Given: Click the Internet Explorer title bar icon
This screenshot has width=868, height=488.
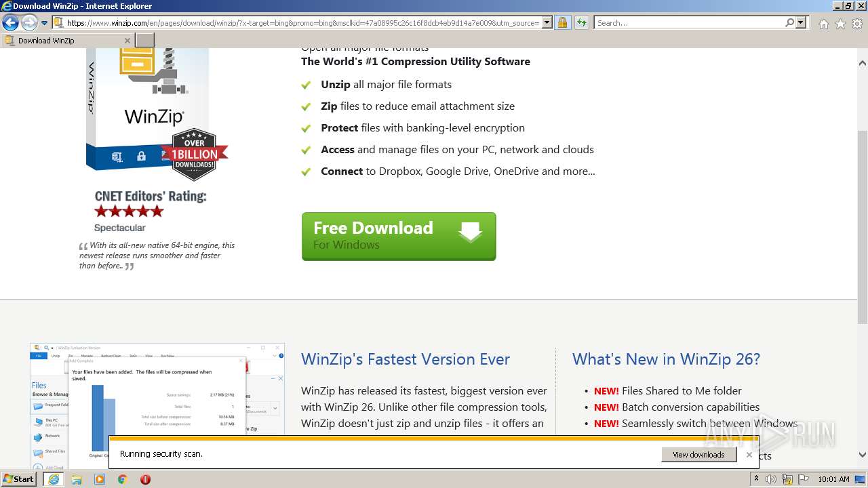Looking at the screenshot, I should 7,6.
